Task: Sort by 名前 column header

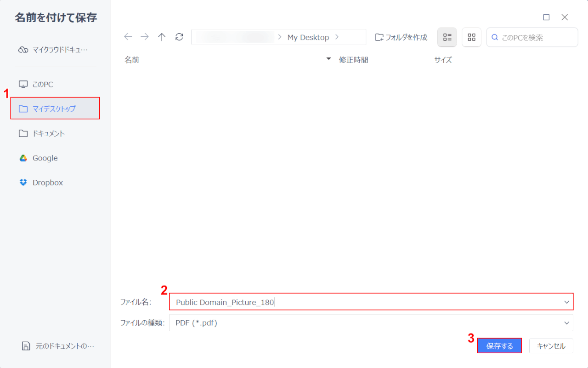Action: 132,60
